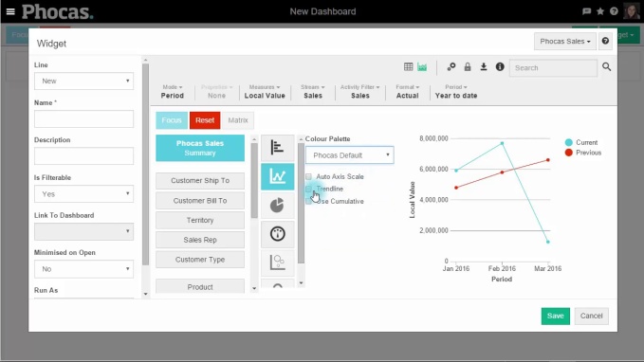Click the Matrix button
The height and width of the screenshot is (362, 644).
pyautogui.click(x=238, y=120)
